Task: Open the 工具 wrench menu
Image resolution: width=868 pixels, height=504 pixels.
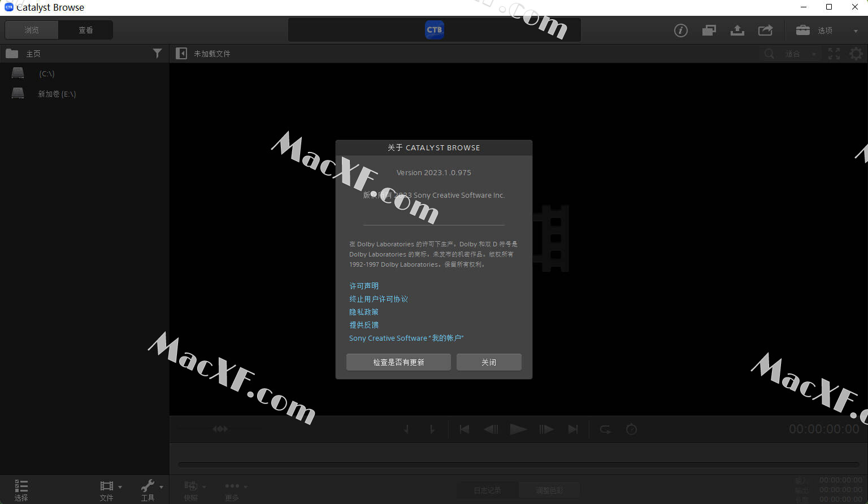Action: pyautogui.click(x=151, y=490)
